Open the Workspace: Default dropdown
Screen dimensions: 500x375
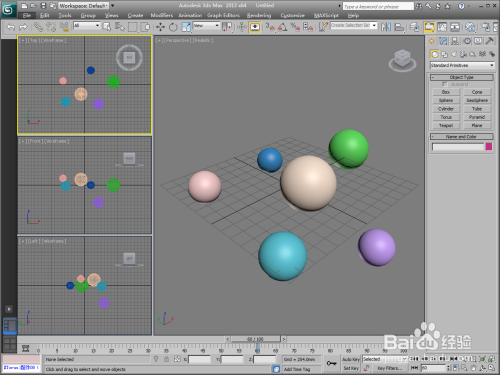[x=84, y=6]
